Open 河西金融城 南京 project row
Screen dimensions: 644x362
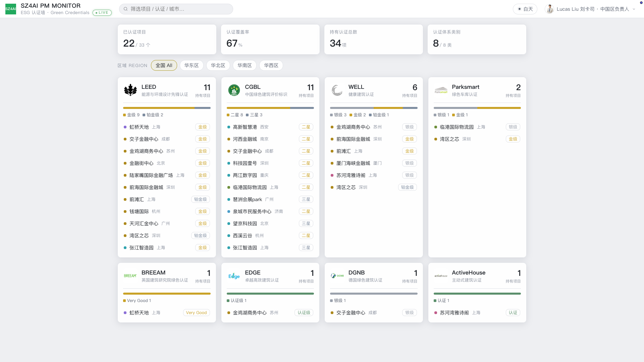click(x=270, y=139)
